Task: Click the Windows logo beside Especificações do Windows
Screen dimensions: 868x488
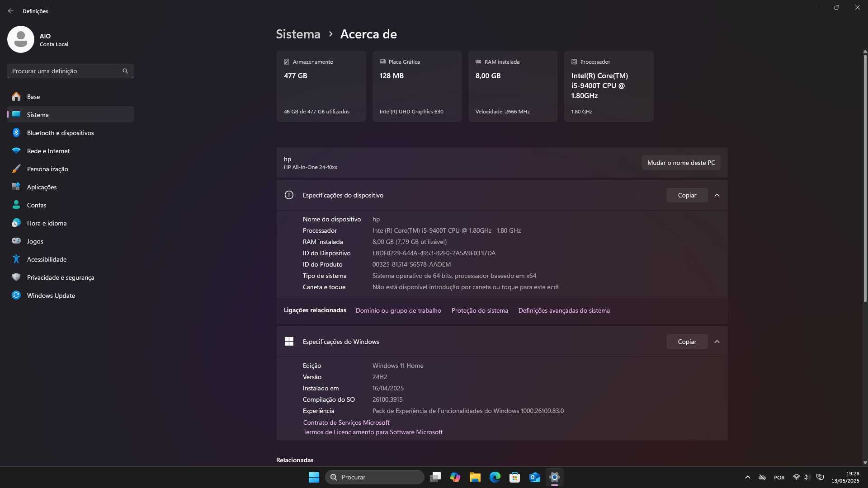Action: click(289, 342)
